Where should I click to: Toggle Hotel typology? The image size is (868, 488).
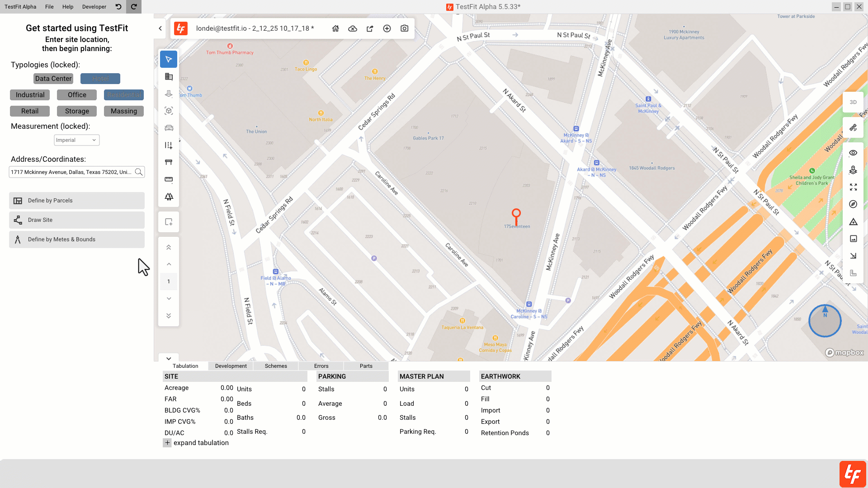100,79
